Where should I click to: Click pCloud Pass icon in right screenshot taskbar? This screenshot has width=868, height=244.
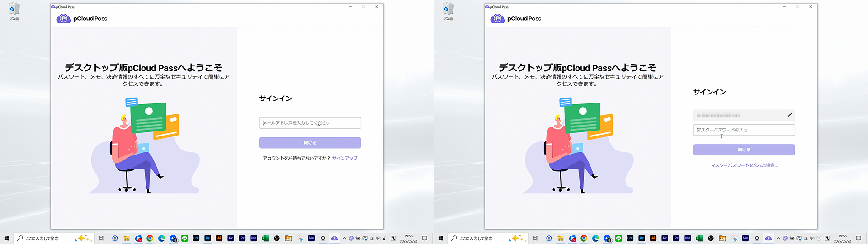[768, 238]
